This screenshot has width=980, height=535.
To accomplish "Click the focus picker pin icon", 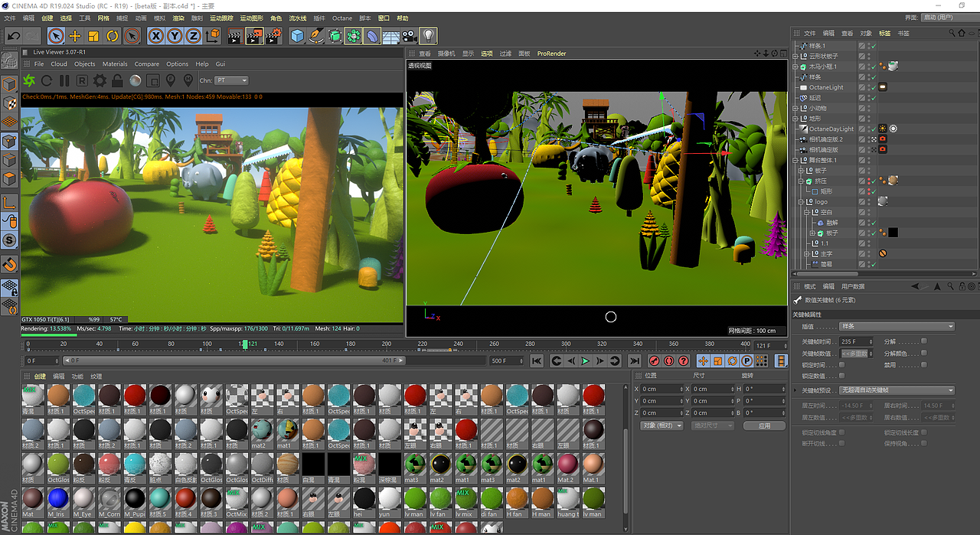I will 170,80.
